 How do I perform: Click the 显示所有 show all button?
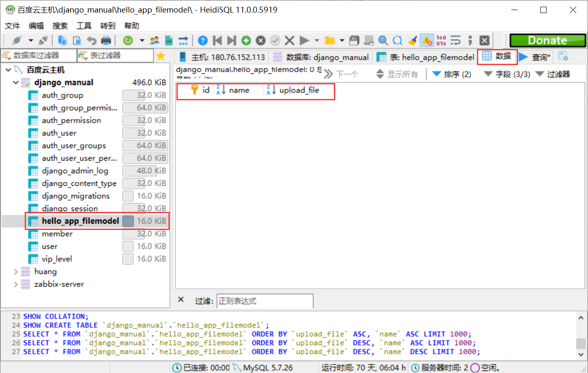397,74
